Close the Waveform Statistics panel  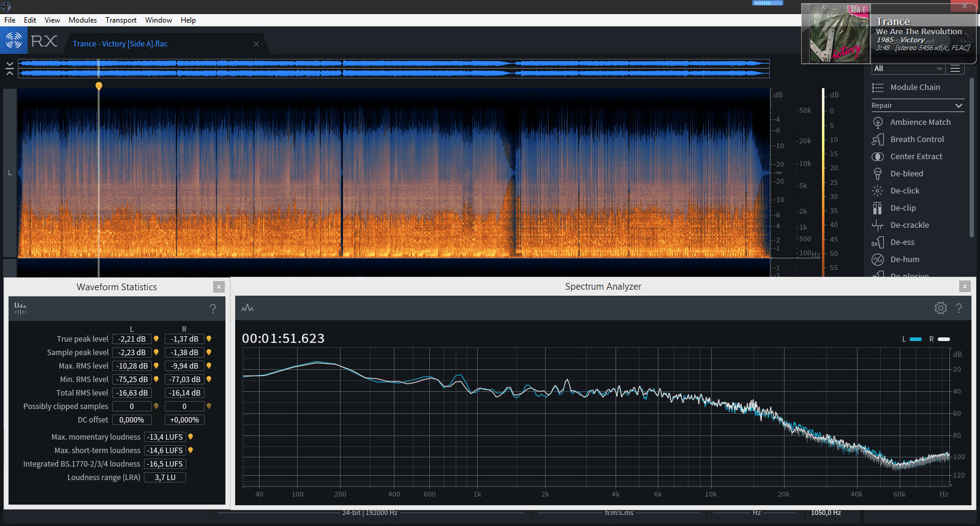219,287
